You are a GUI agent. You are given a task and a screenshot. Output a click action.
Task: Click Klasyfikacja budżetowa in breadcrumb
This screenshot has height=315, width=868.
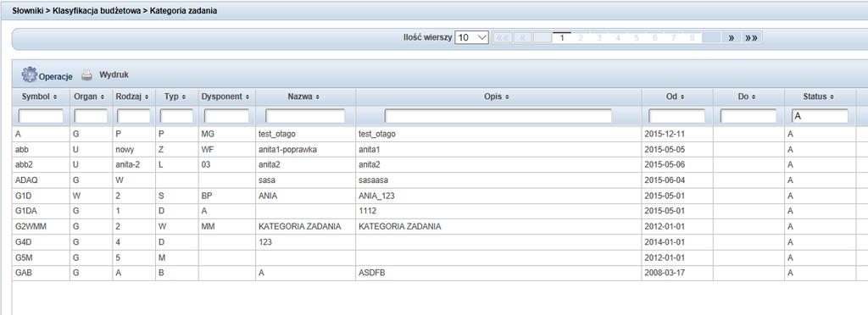[x=97, y=10]
